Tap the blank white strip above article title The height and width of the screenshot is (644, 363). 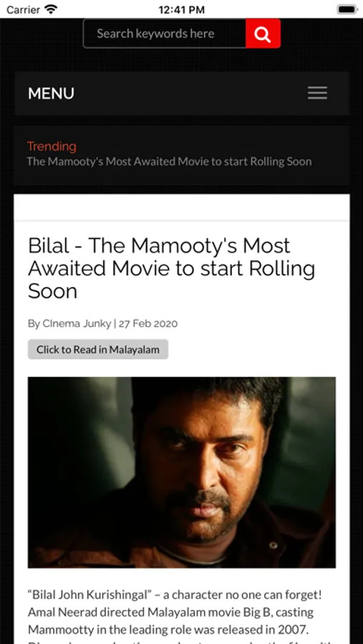click(x=182, y=208)
